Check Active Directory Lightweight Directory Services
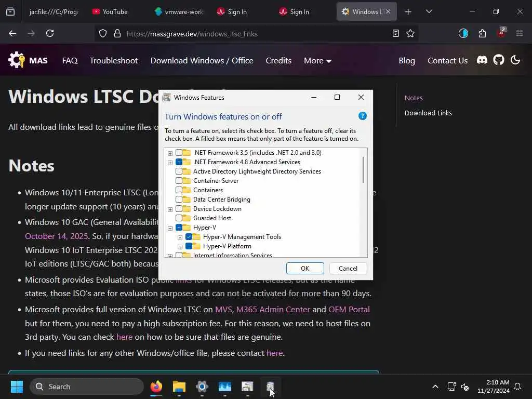The height and width of the screenshot is (399, 532). point(179,171)
